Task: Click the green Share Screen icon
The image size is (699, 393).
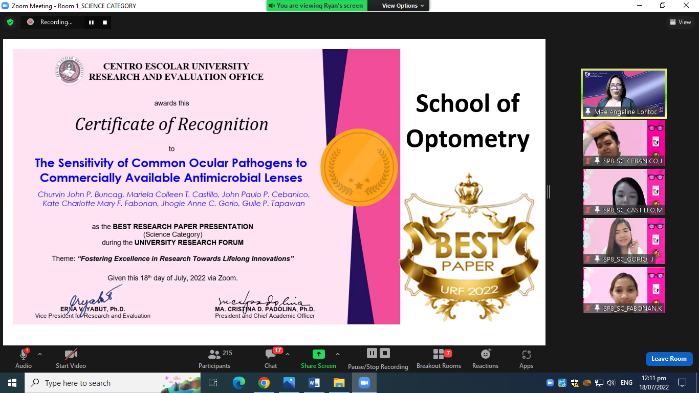Action: pyautogui.click(x=318, y=354)
